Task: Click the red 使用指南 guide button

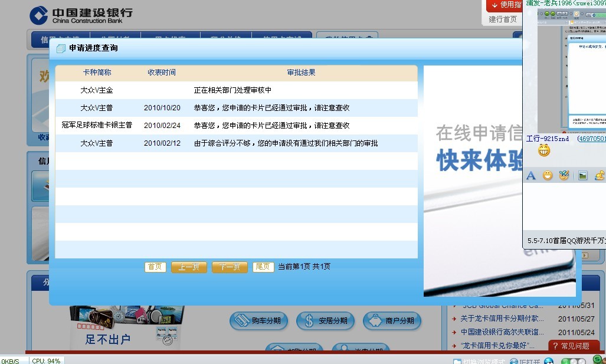Action: (505, 5)
